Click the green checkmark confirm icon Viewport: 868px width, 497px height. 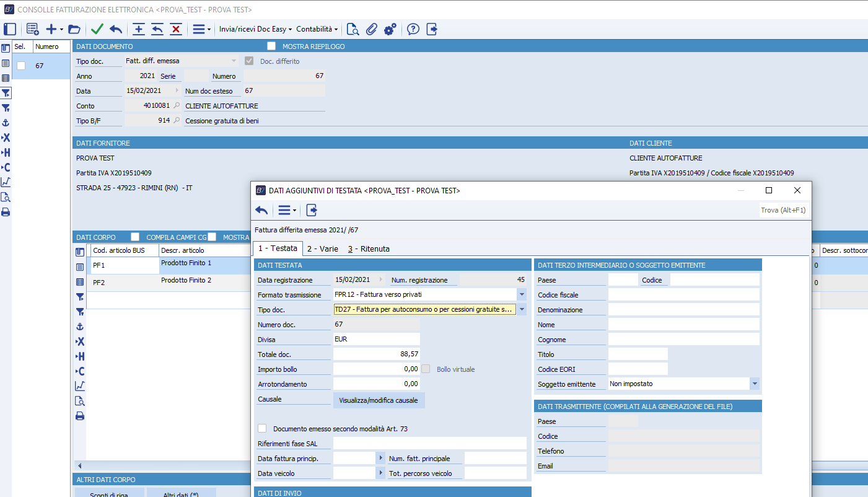[97, 29]
